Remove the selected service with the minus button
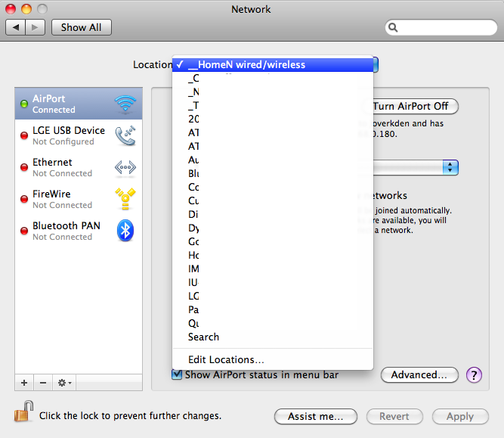The image size is (504, 438). pyautogui.click(x=43, y=383)
